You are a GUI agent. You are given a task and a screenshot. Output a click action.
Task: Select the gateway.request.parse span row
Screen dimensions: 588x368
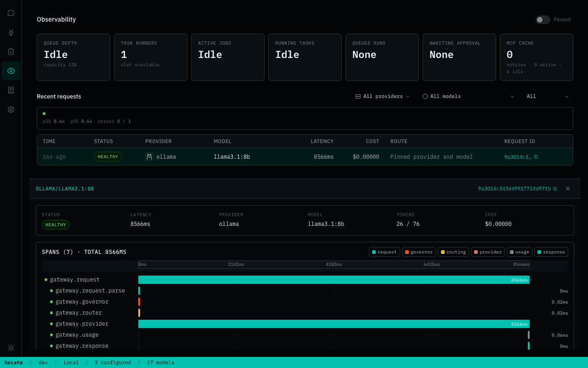[305, 291]
